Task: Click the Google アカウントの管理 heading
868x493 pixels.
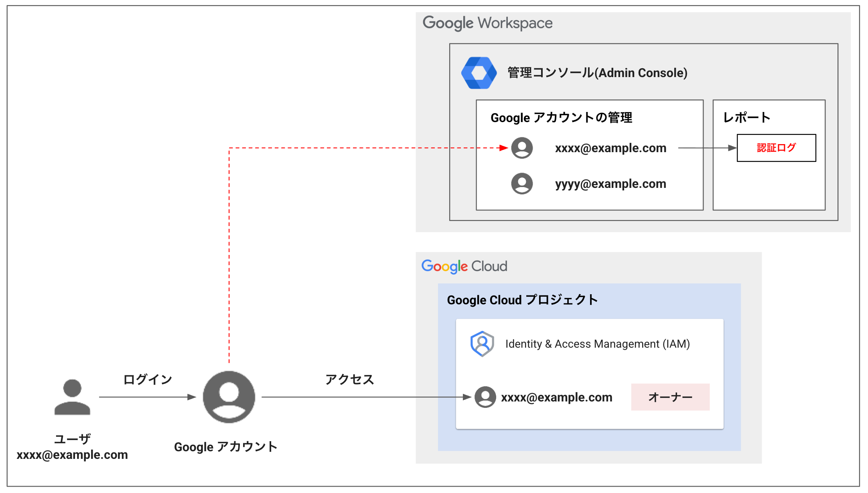Action: (561, 118)
